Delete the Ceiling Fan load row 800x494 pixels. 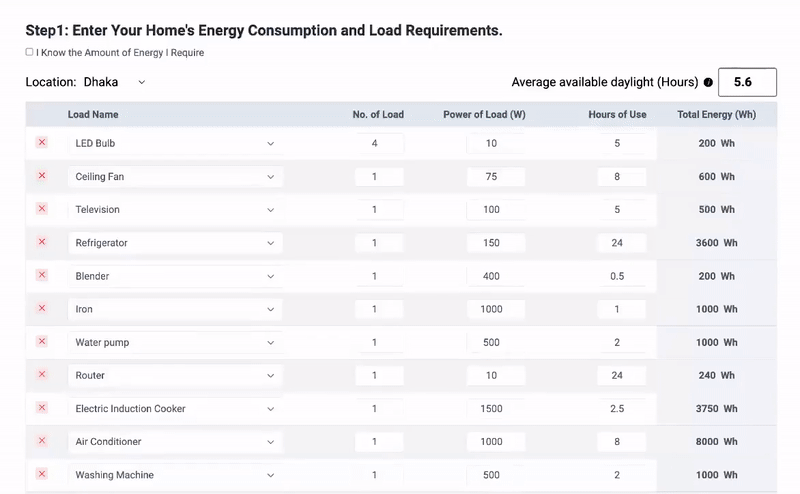(x=42, y=176)
